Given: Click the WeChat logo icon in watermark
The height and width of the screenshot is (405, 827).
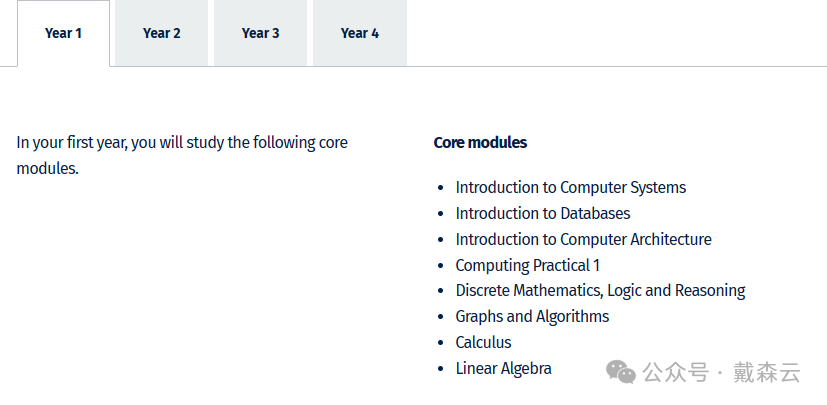Looking at the screenshot, I should click(621, 372).
